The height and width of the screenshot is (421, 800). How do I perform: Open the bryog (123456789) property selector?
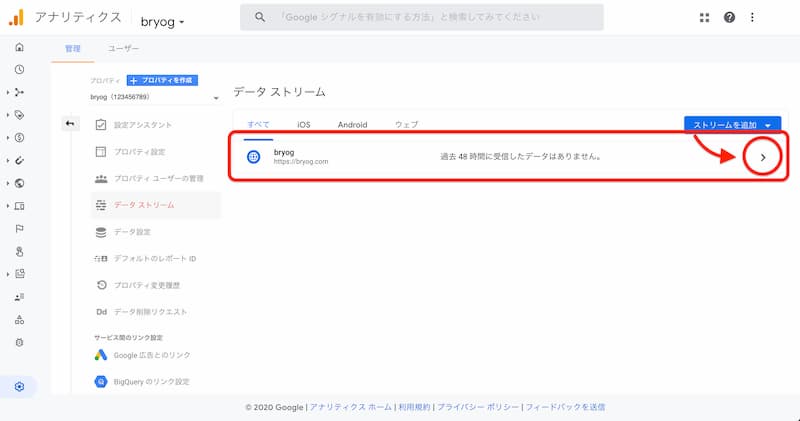(155, 97)
